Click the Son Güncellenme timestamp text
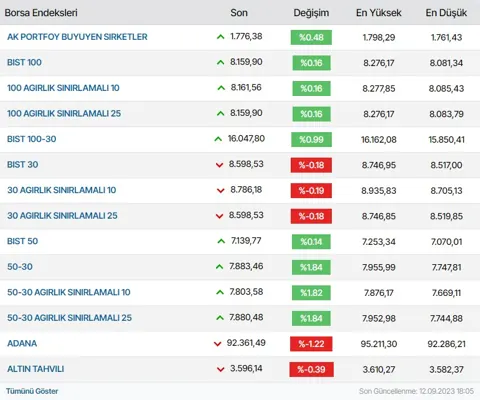This screenshot has width=480, height=400. pyautogui.click(x=416, y=391)
